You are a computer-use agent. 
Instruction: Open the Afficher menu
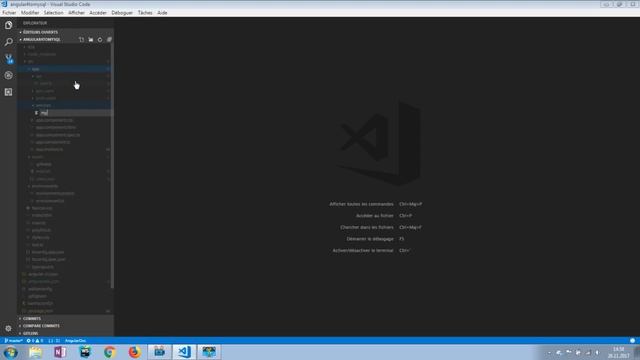click(76, 13)
